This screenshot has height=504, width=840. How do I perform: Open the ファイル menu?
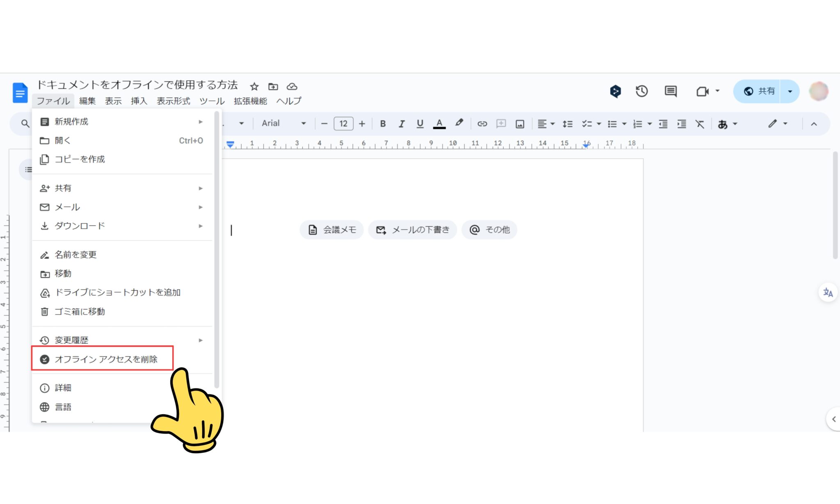(53, 101)
